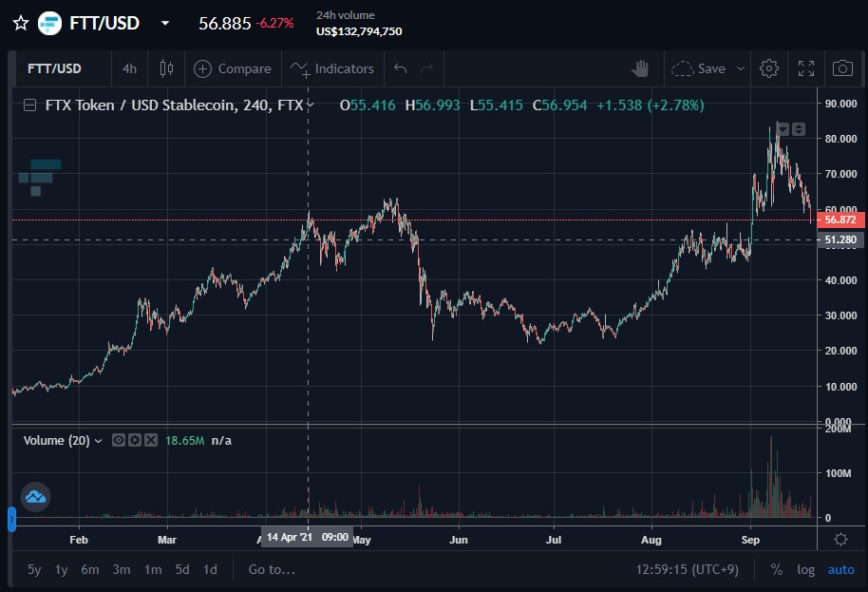Viewport: 868px width, 592px height.
Task: Click the FTT/USD symbol search field in toolbar
Action: tap(54, 68)
